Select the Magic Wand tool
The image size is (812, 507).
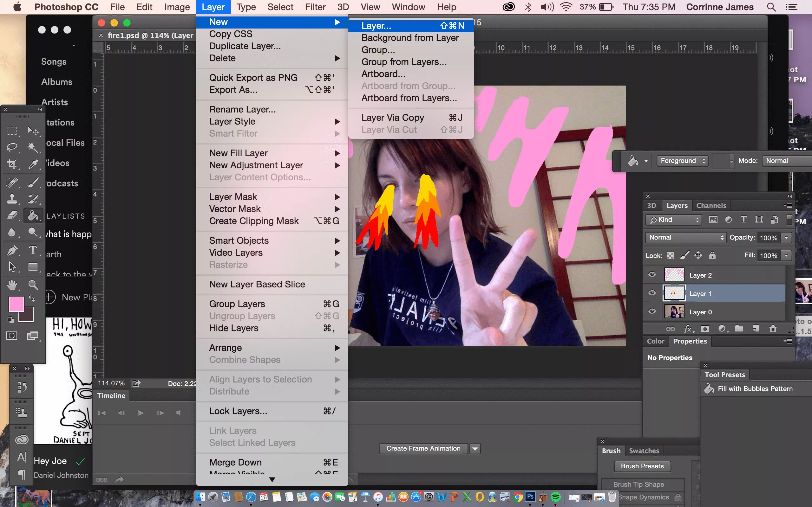coord(33,147)
